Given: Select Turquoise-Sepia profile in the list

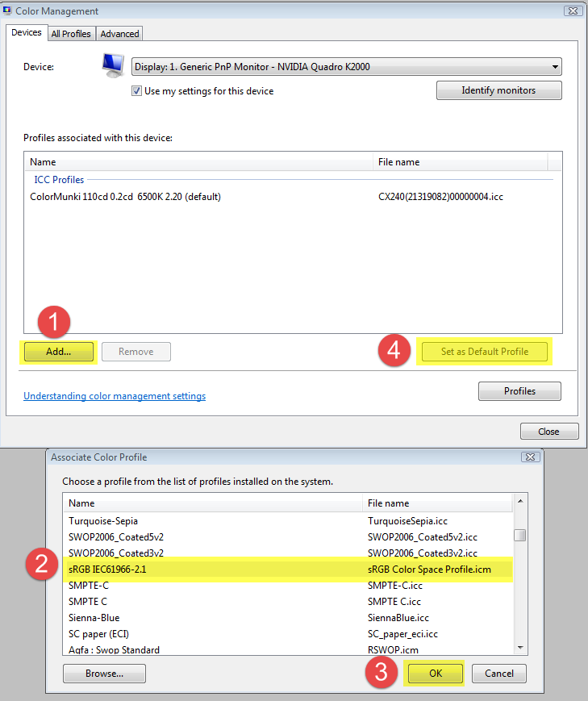Looking at the screenshot, I should pyautogui.click(x=287, y=521).
